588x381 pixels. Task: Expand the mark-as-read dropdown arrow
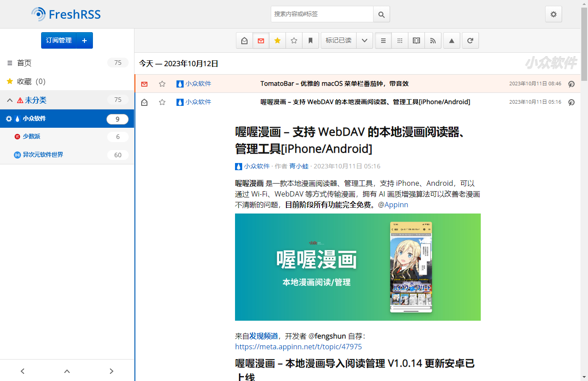coord(365,40)
